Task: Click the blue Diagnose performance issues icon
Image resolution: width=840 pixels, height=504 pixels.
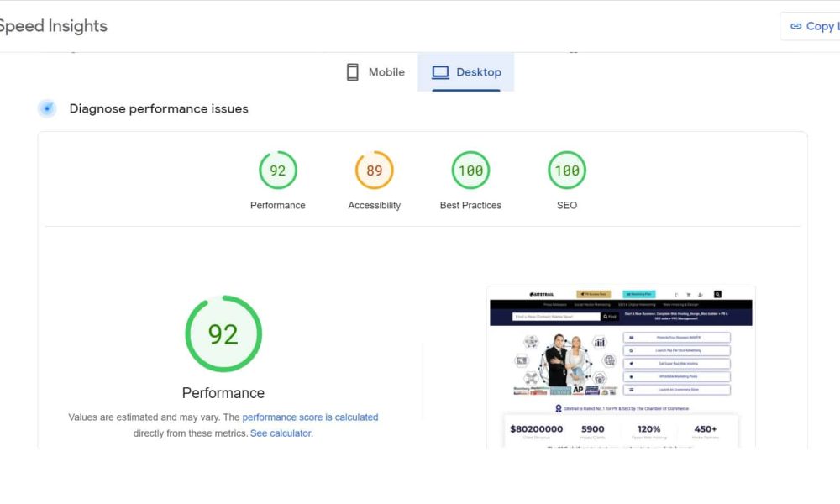Action: click(x=48, y=108)
